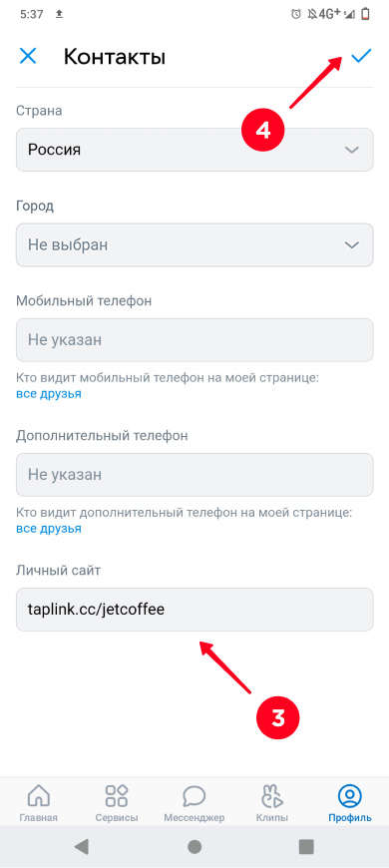
Task: Tap the alarm icon in status bar
Action: pyautogui.click(x=296, y=15)
